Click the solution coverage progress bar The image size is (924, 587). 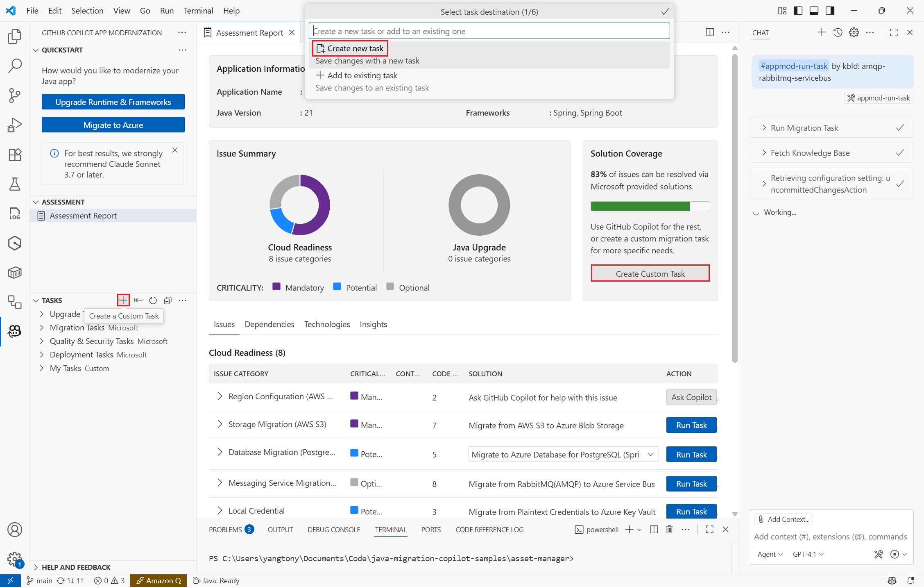point(650,206)
